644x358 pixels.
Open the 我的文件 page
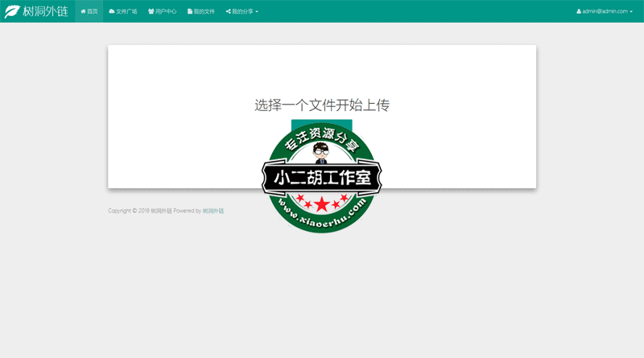204,11
